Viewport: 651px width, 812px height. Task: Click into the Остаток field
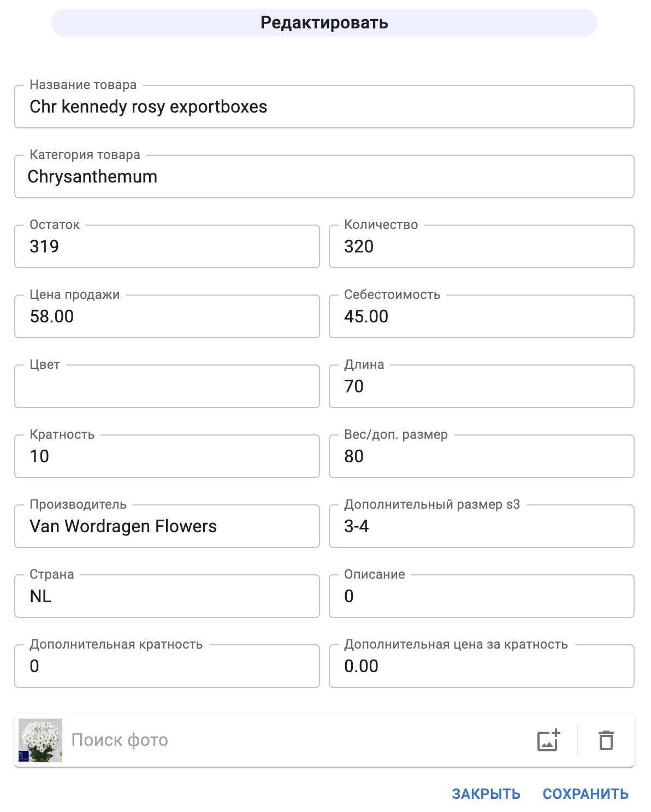click(167, 247)
